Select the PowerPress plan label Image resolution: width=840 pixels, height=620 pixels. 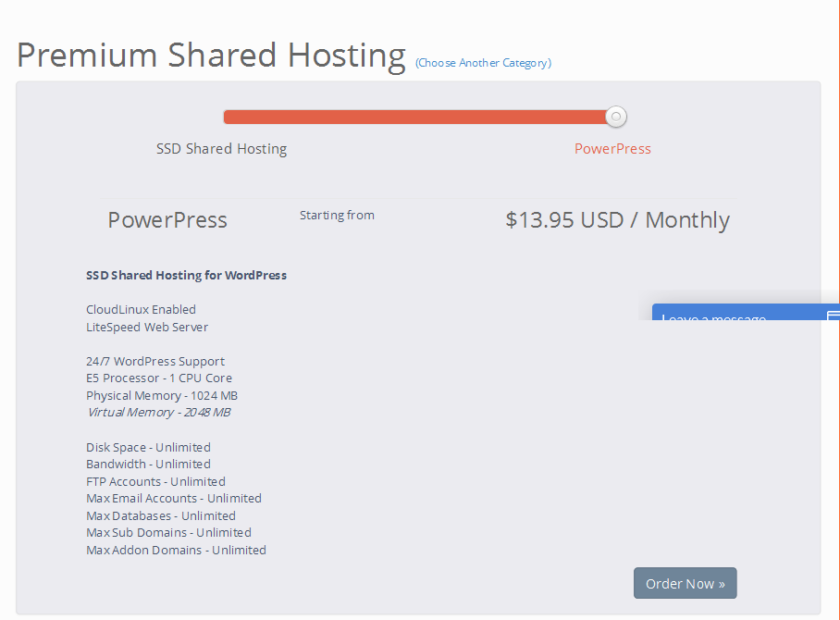612,148
